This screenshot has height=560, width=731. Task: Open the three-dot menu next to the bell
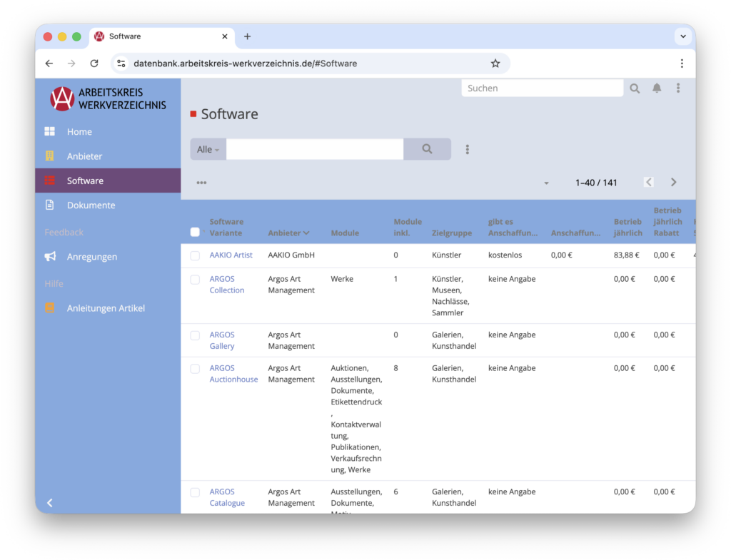(678, 88)
